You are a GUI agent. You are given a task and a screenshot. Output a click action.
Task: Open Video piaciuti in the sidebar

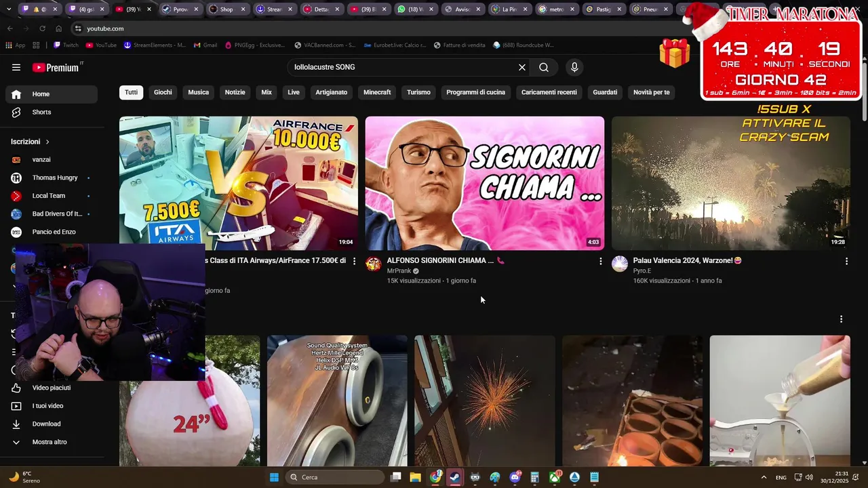pos(52,388)
